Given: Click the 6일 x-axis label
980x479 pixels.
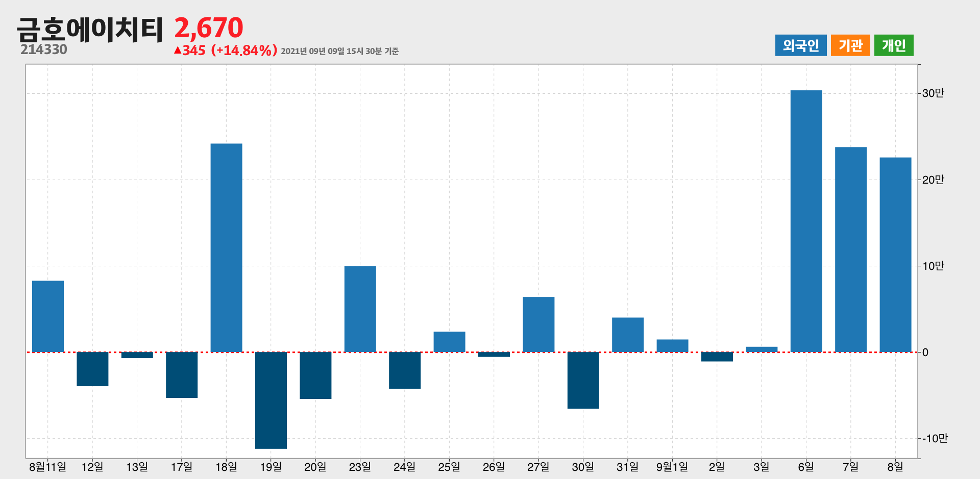Looking at the screenshot, I should (x=806, y=467).
